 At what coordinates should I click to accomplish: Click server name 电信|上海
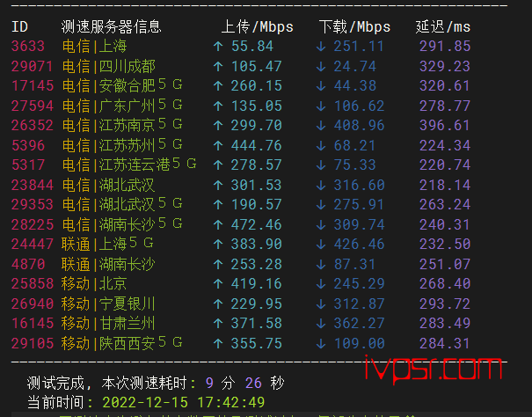(94, 46)
